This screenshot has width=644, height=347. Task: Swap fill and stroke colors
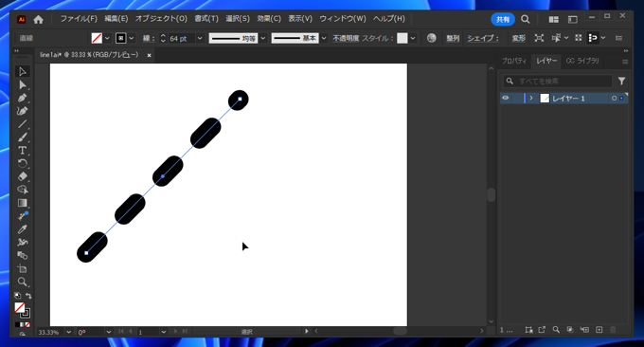(28, 296)
